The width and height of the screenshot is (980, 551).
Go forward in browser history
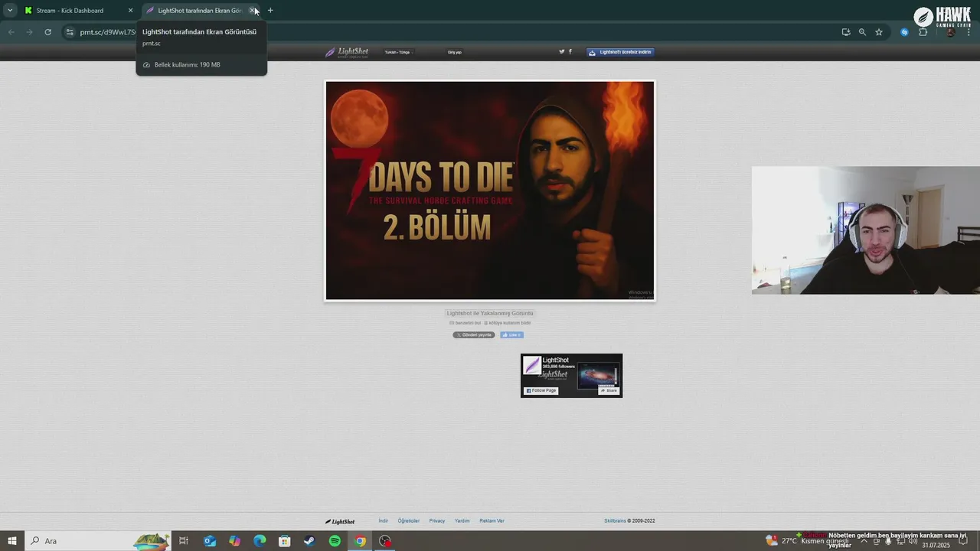tap(29, 32)
